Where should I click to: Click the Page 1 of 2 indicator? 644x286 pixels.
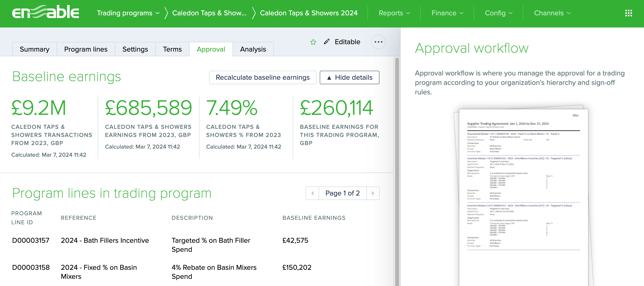point(342,193)
